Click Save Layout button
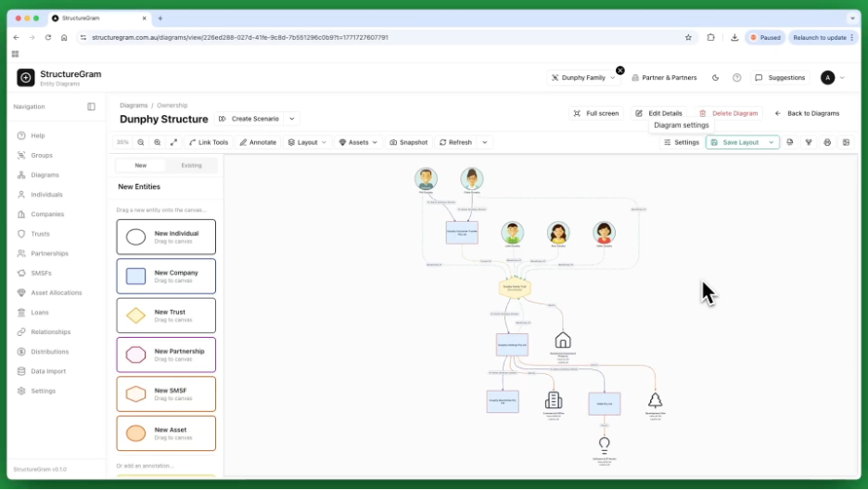The image size is (868, 490). coord(736,142)
